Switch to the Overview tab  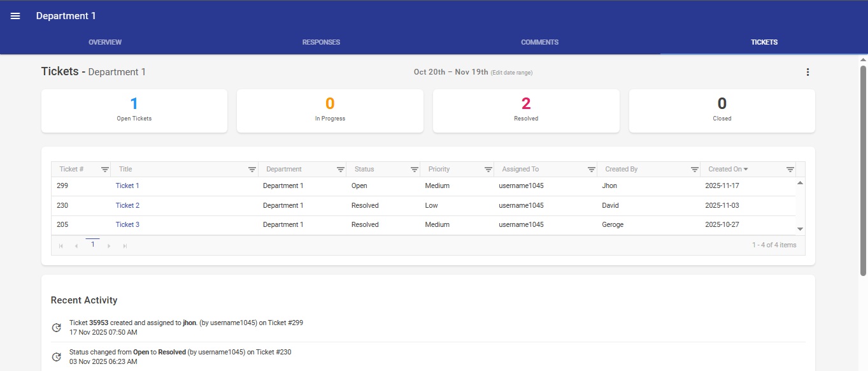click(x=105, y=42)
